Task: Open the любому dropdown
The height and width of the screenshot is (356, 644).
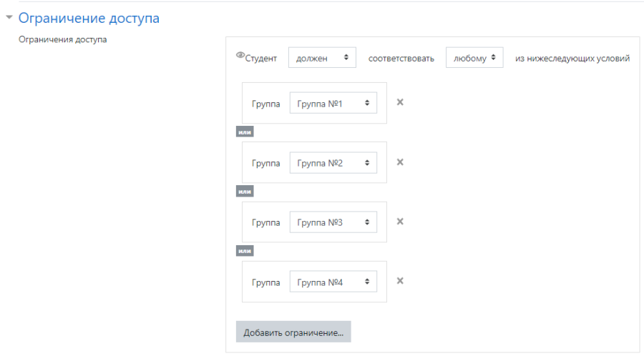Action: click(x=474, y=58)
